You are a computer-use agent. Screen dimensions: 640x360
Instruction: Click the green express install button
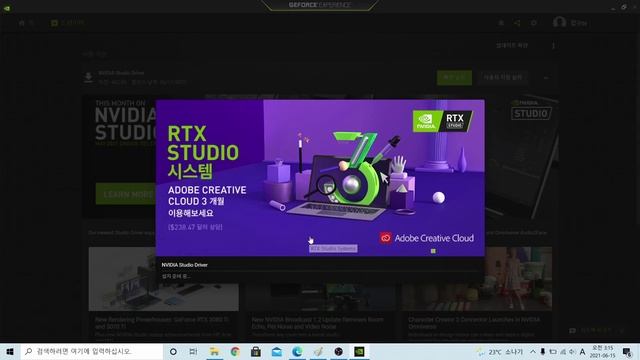click(454, 78)
